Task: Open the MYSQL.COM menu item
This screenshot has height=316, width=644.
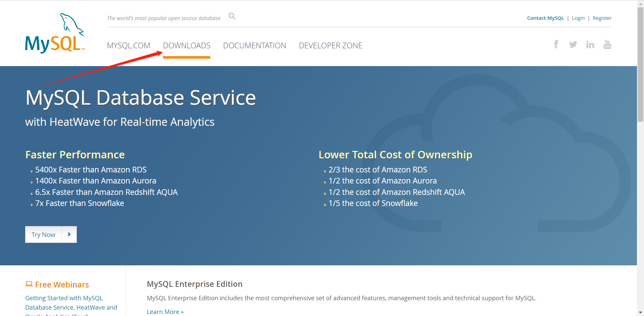Action: click(128, 46)
